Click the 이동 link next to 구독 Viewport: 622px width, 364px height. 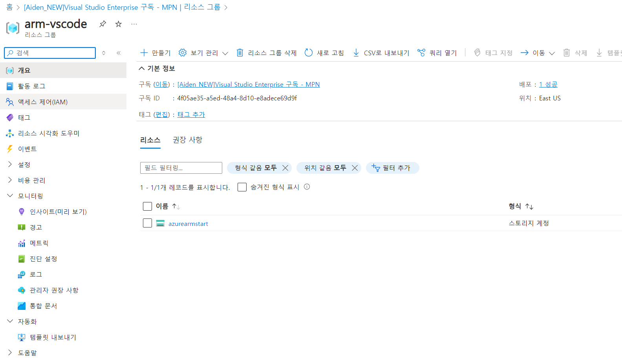(161, 84)
